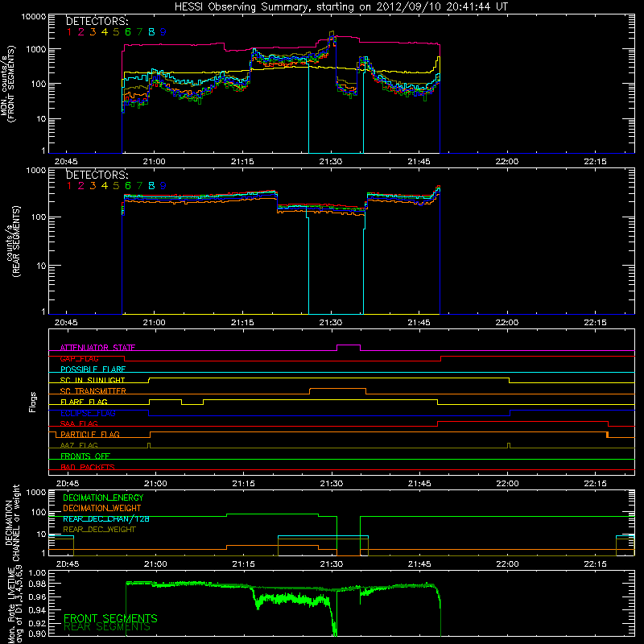Click DETECTORS: label in front segments panel
The width and height of the screenshot is (644, 644).
[x=97, y=21]
